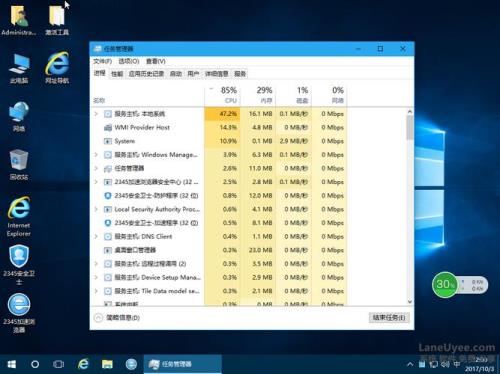
Task: Select the 回收站 recycle bin icon
Action: (19, 165)
